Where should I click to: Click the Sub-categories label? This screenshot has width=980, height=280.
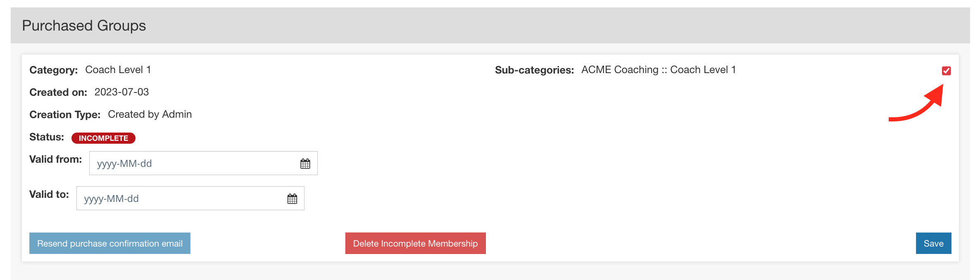(534, 70)
